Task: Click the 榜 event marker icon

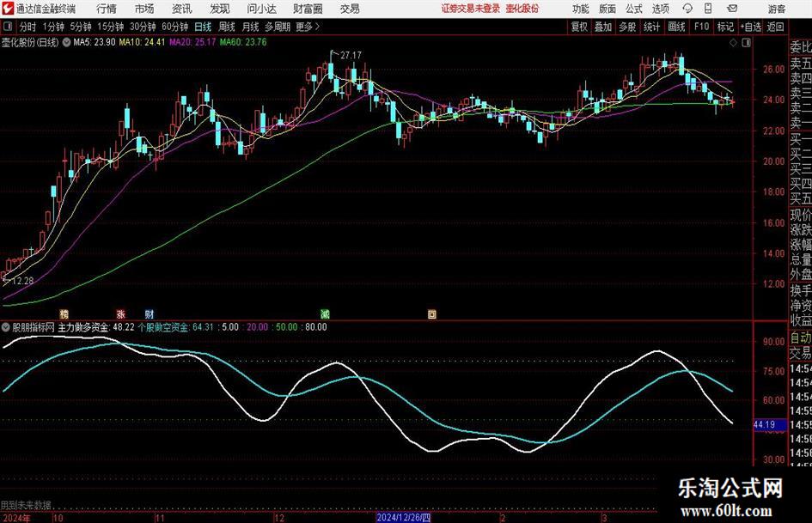Action: tap(64, 313)
